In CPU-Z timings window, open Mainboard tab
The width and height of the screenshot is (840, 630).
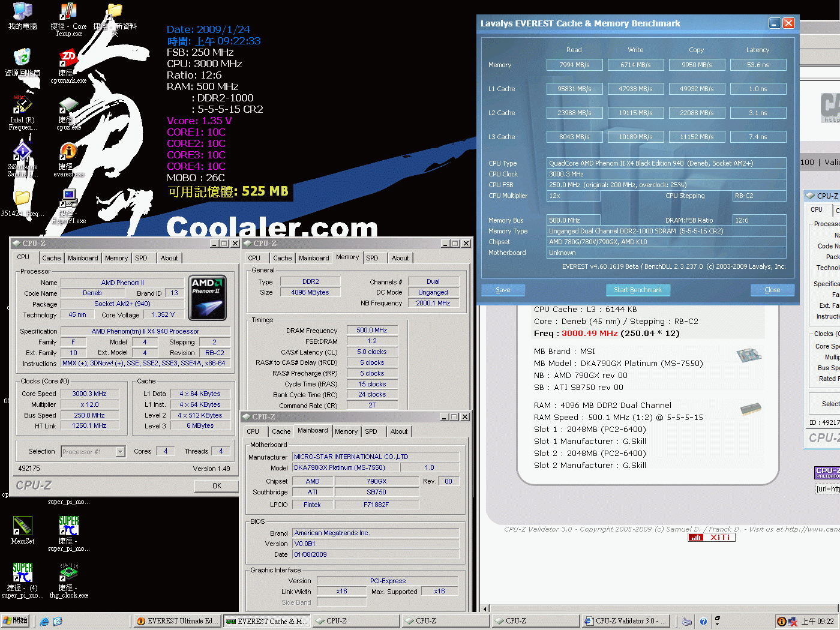click(x=314, y=258)
